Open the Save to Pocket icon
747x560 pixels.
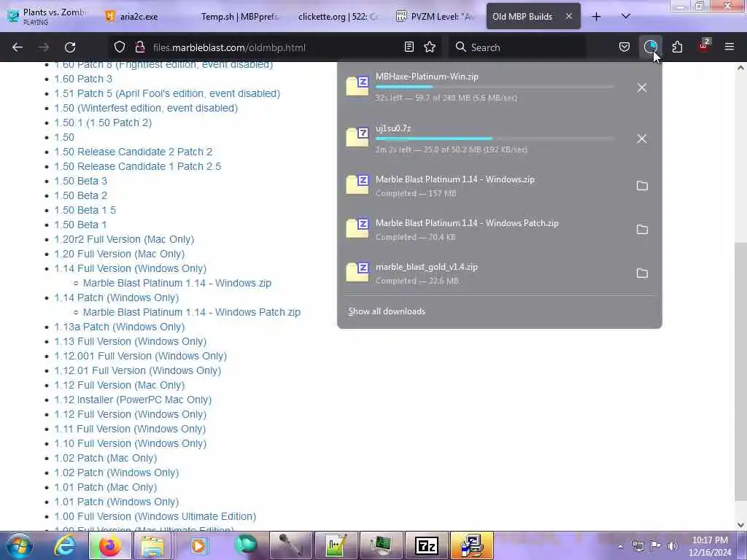coord(624,47)
